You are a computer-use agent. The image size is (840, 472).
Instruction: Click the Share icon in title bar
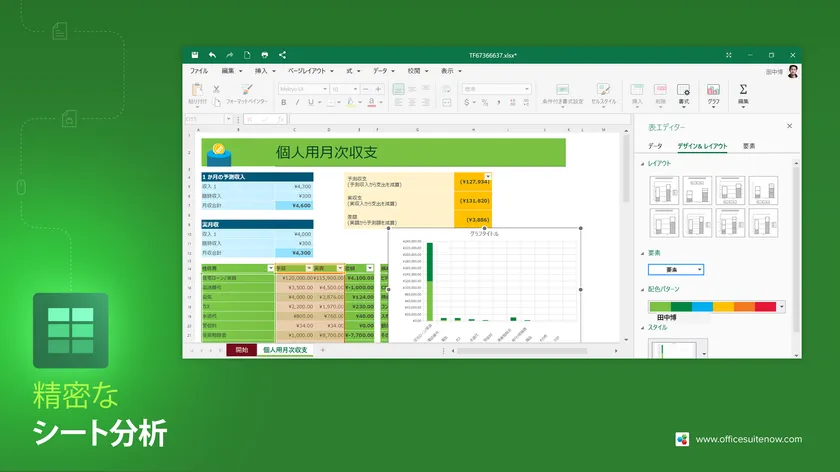282,55
